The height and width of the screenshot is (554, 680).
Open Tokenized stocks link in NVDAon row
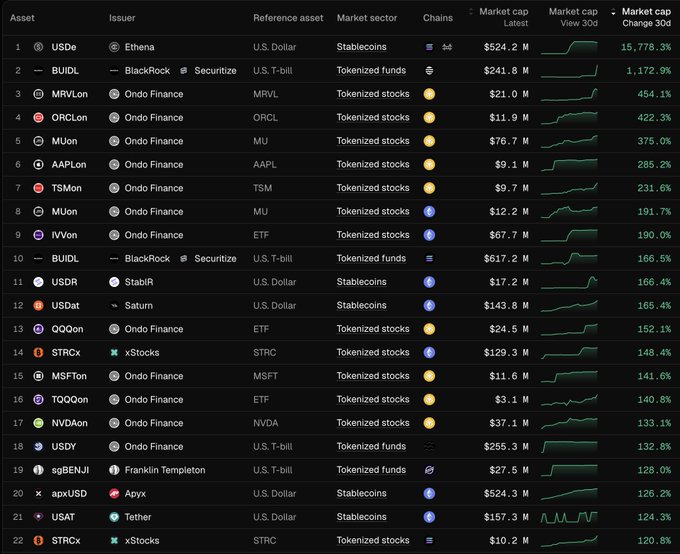(x=373, y=423)
